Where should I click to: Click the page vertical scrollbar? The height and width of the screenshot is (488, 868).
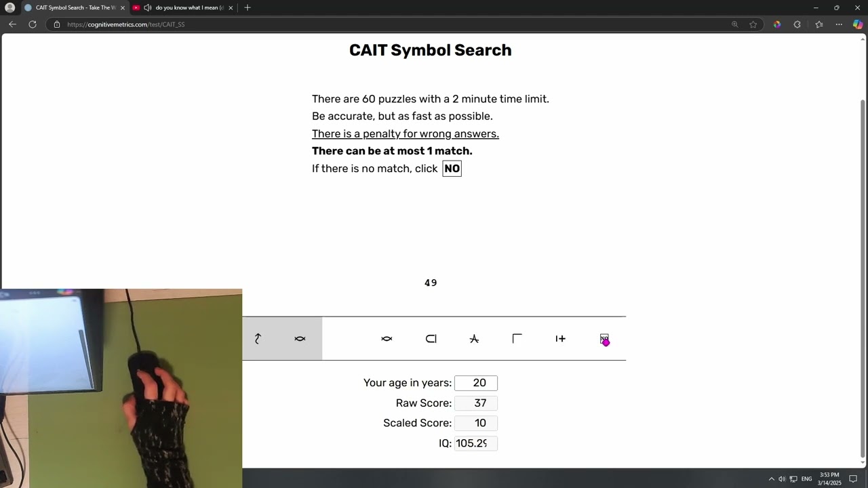pyautogui.click(x=863, y=278)
